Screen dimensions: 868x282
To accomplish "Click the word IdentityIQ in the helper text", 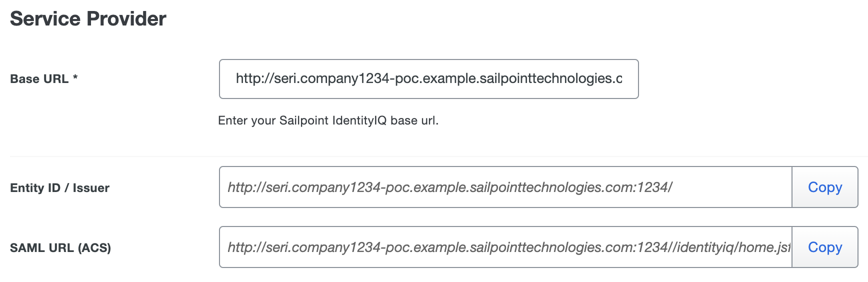I will (x=359, y=120).
